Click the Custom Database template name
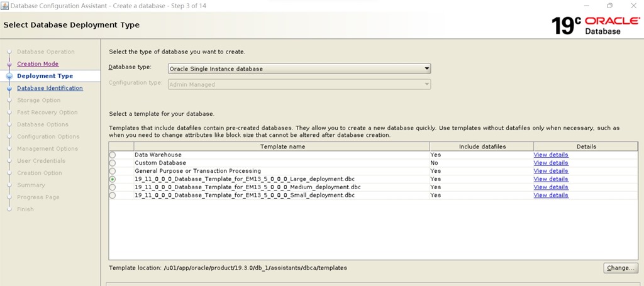644x286 pixels. 160,163
